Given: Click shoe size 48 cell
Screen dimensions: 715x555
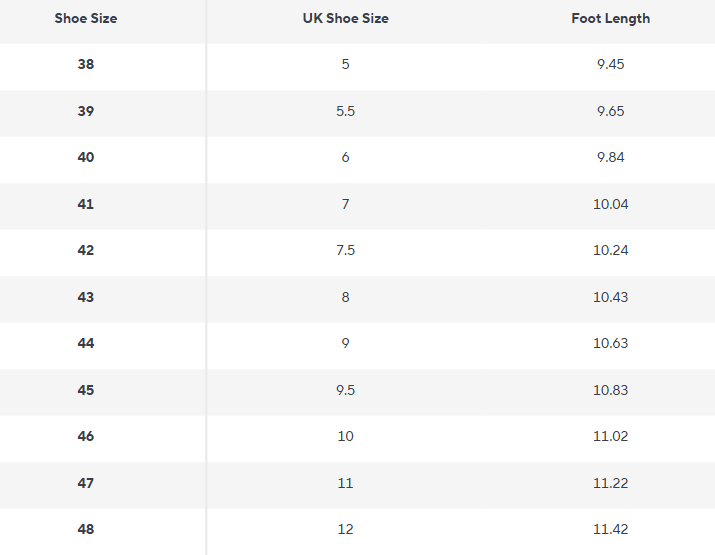Looking at the screenshot, I should [86, 529].
